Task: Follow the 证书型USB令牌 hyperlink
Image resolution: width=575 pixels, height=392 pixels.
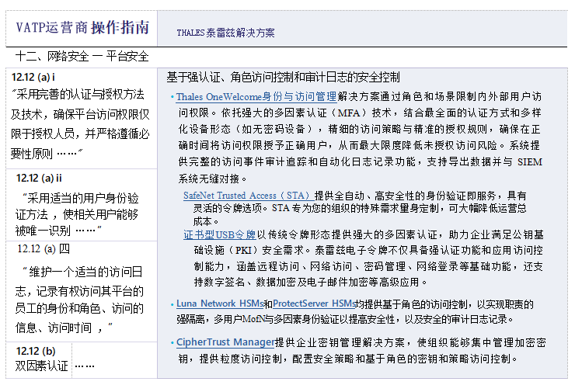Action: click(219, 234)
